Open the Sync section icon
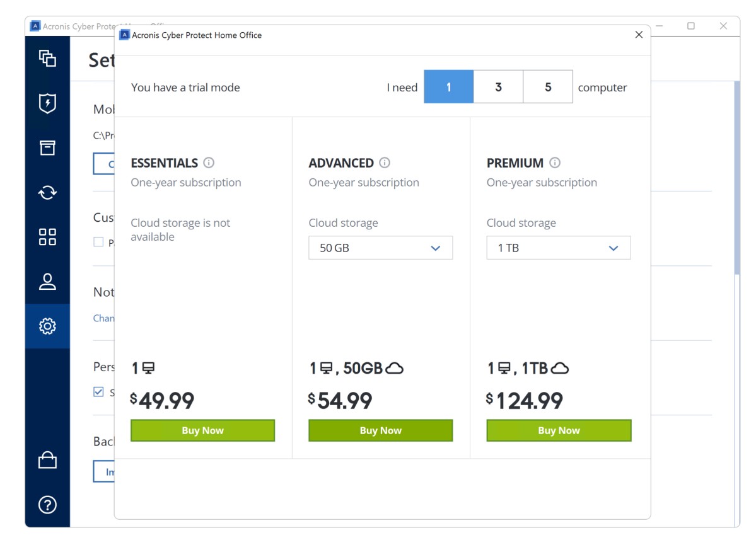756x540 pixels. click(x=47, y=192)
